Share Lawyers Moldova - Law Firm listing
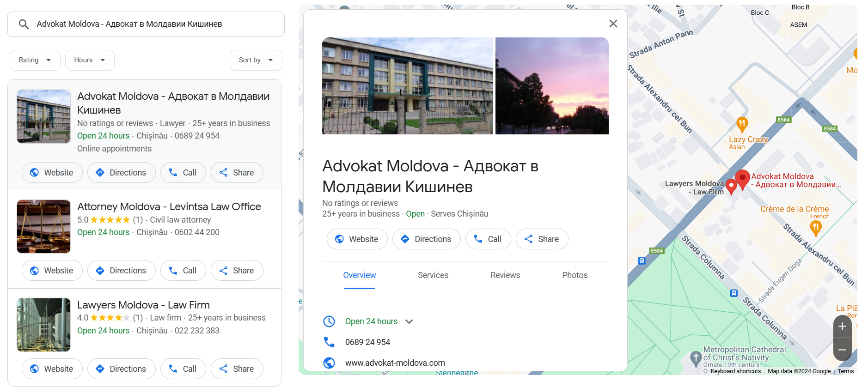 (x=237, y=369)
